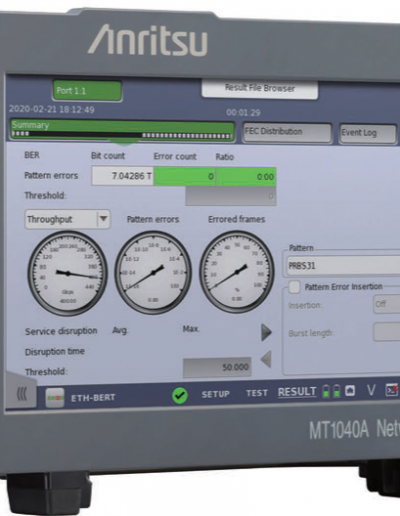Tap the elapsed time 00:01:29
Viewport: 400px width, 516px height.
click(x=243, y=112)
